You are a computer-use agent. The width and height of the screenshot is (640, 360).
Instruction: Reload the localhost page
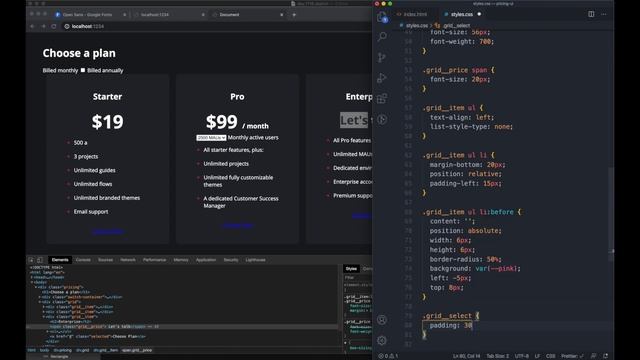click(x=54, y=26)
